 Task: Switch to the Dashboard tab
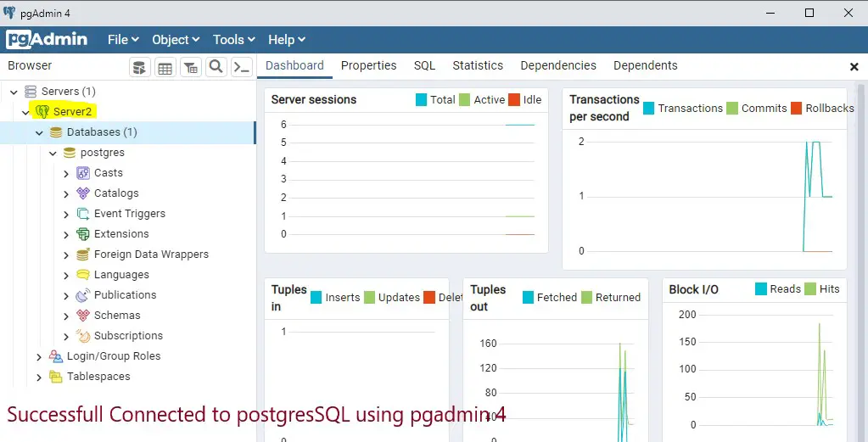[294, 65]
